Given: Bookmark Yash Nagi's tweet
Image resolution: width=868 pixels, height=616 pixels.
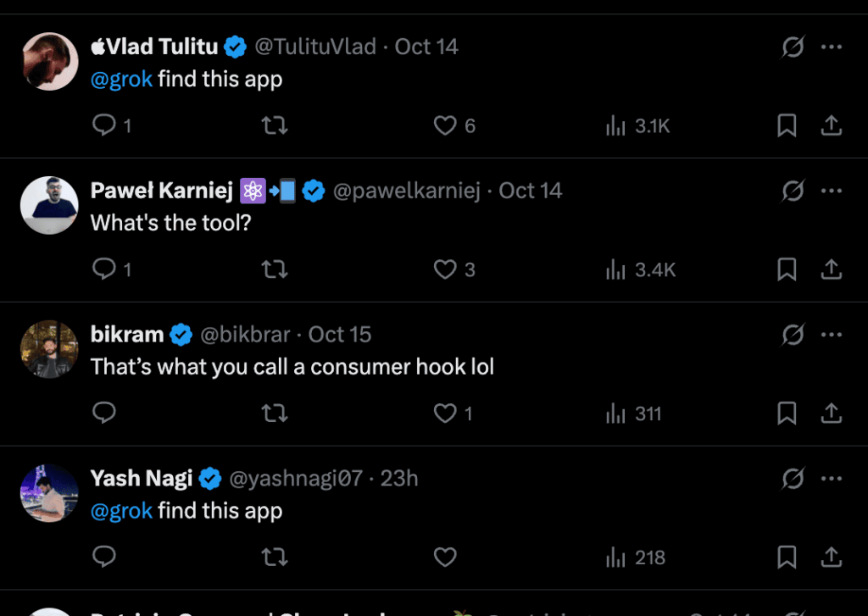Looking at the screenshot, I should point(787,558).
